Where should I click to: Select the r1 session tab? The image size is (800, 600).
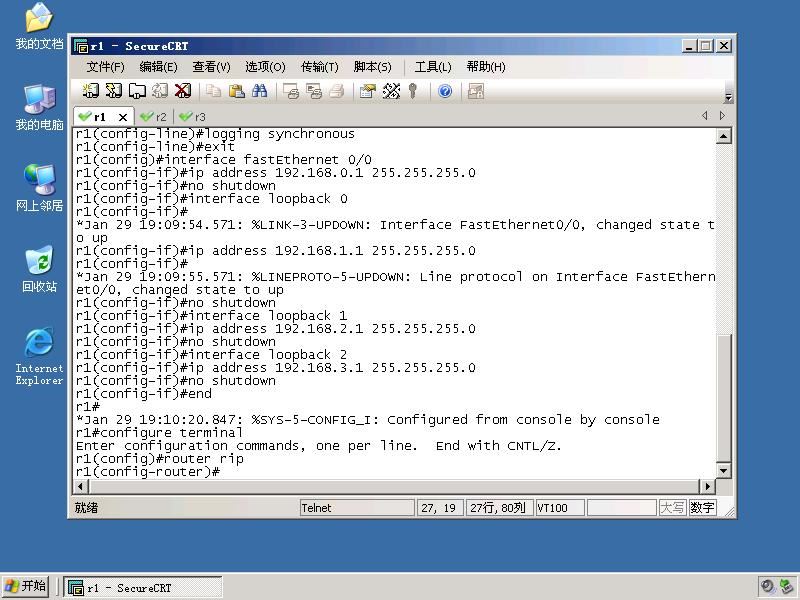pyautogui.click(x=98, y=117)
